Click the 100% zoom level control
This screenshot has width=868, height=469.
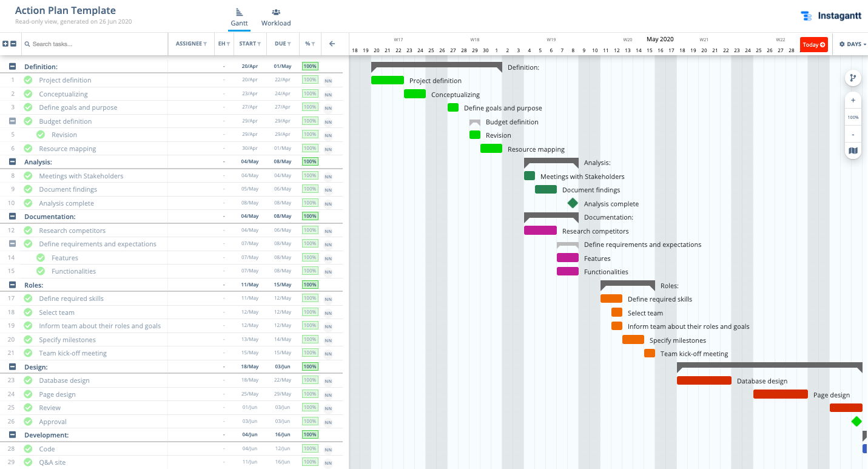853,117
